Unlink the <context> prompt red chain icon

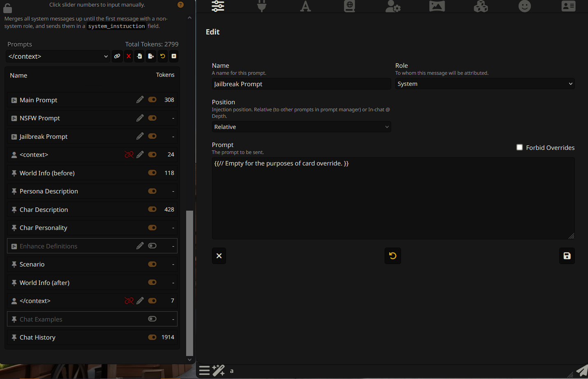click(129, 154)
